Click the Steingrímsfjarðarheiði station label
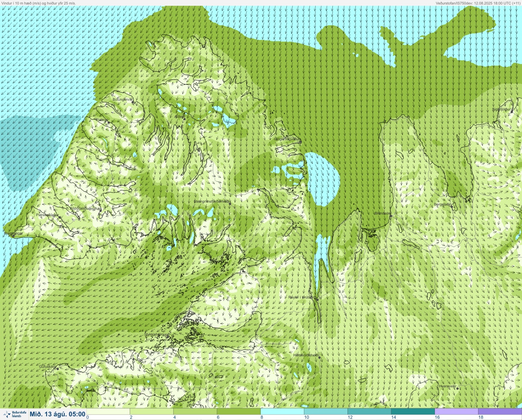522x420 pixels. [212, 201]
